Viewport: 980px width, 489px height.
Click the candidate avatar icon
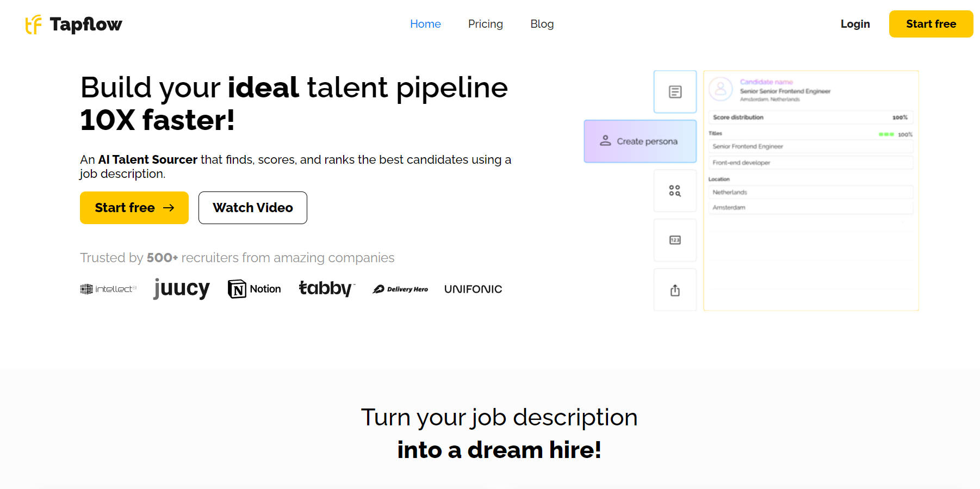click(721, 88)
